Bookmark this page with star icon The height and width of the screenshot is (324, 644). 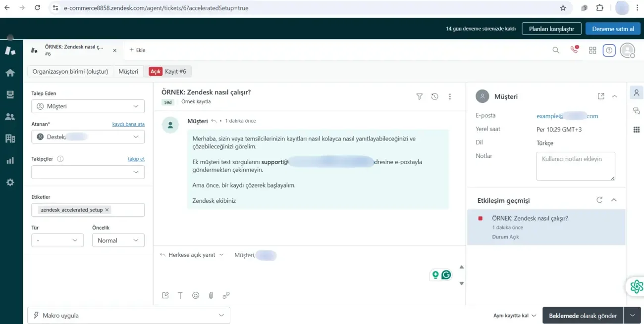click(x=563, y=8)
